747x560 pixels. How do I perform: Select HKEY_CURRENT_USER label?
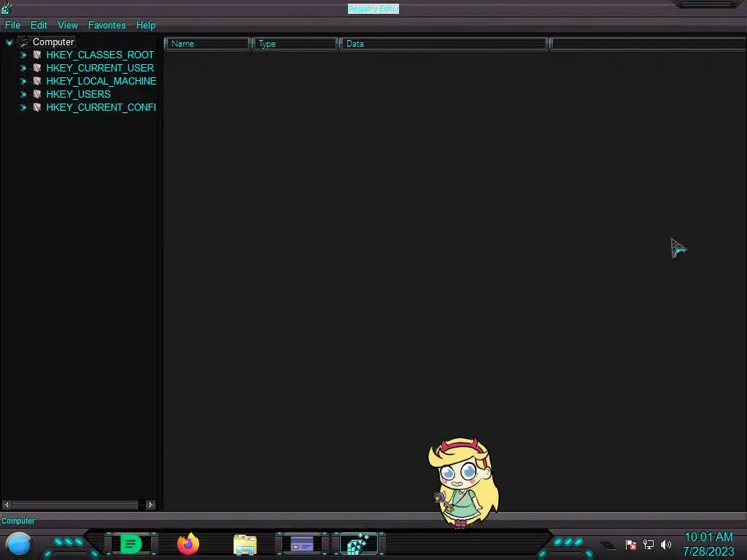(100, 68)
